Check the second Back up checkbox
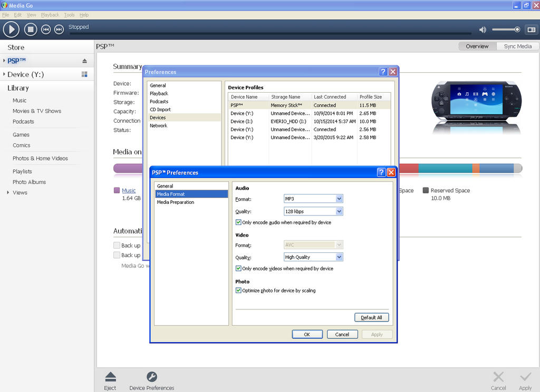Viewport: 540px width, 392px height. 117,255
